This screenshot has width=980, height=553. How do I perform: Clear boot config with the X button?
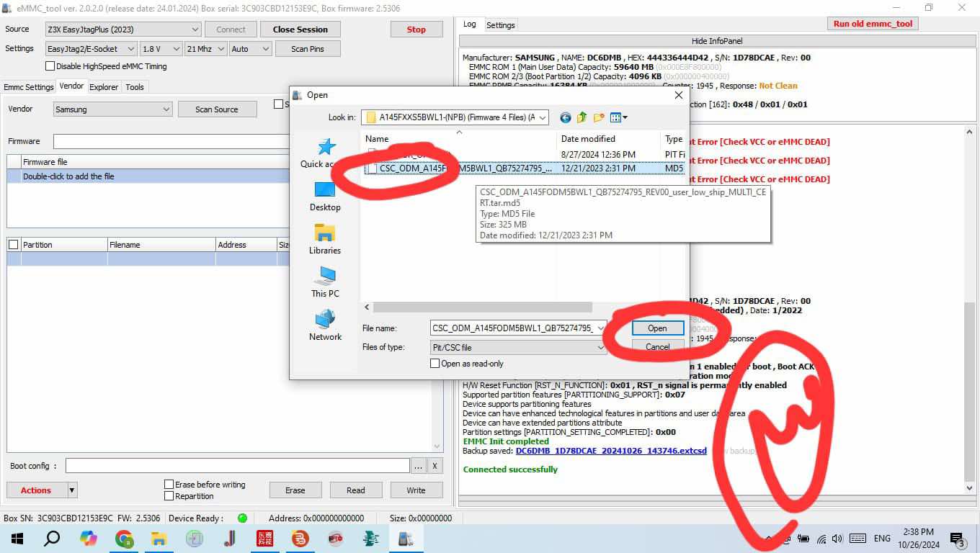click(435, 466)
